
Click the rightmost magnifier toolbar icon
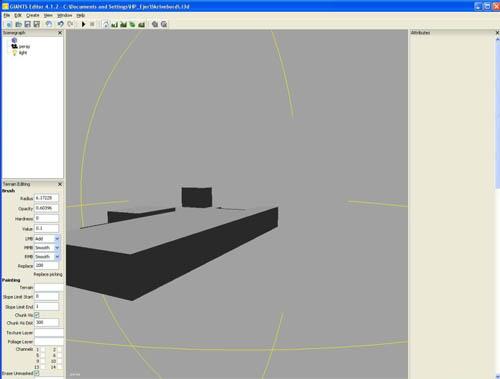point(164,24)
